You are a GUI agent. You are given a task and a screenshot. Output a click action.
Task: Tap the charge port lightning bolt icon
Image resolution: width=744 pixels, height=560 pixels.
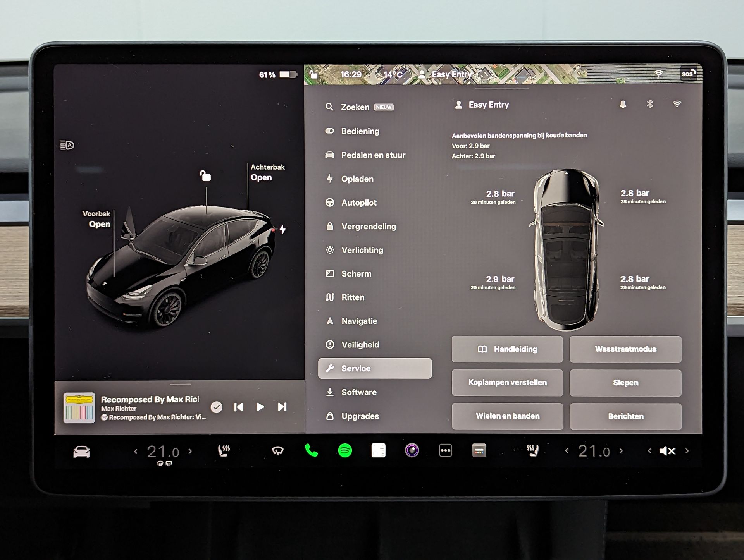tap(282, 229)
